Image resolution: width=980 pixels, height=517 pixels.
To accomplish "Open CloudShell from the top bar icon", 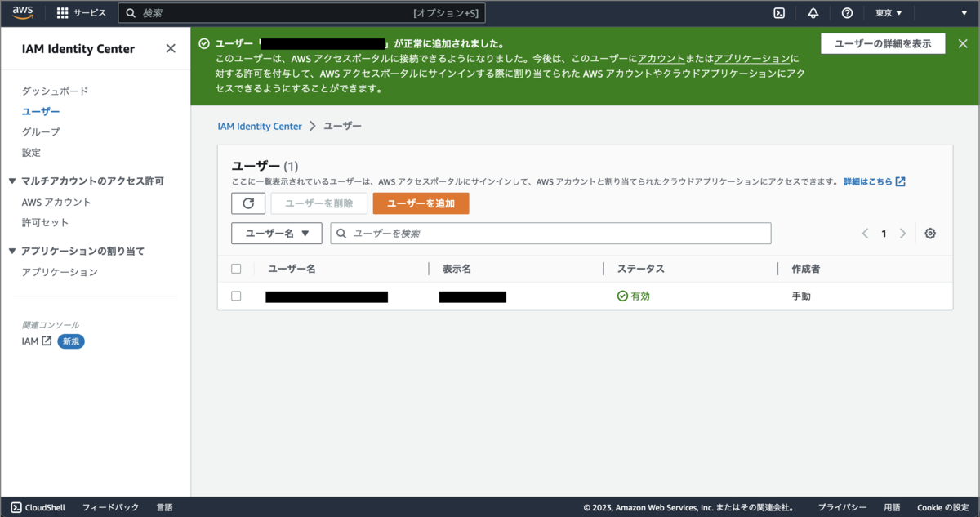I will click(779, 13).
